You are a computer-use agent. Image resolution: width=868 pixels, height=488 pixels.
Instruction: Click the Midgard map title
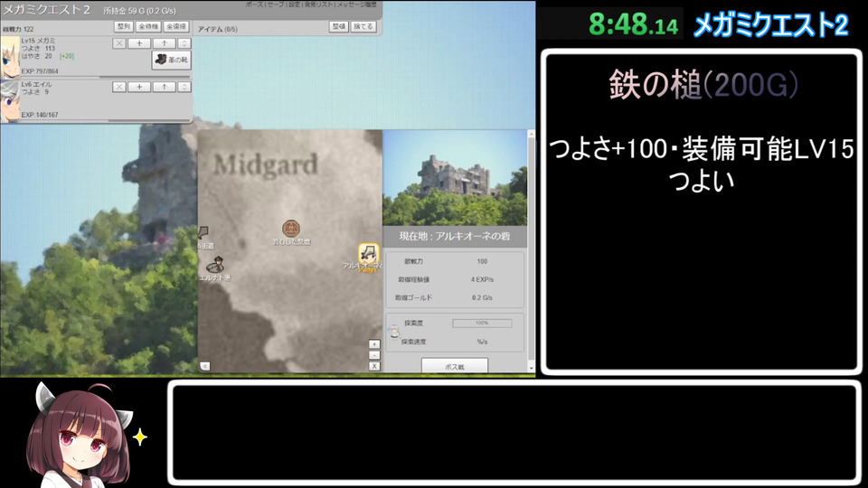click(x=266, y=164)
